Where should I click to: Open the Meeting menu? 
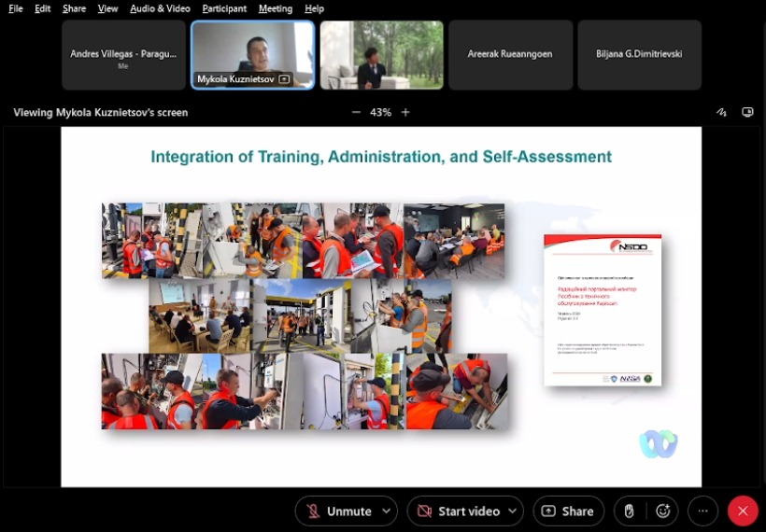tap(276, 8)
